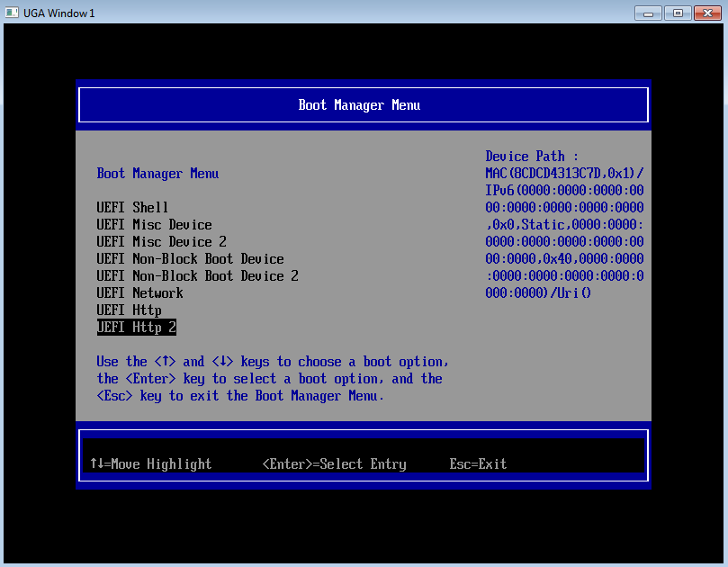Image resolution: width=728 pixels, height=567 pixels.
Task: Select UEFI Non-Block Boot Device entry
Action: tap(190, 259)
